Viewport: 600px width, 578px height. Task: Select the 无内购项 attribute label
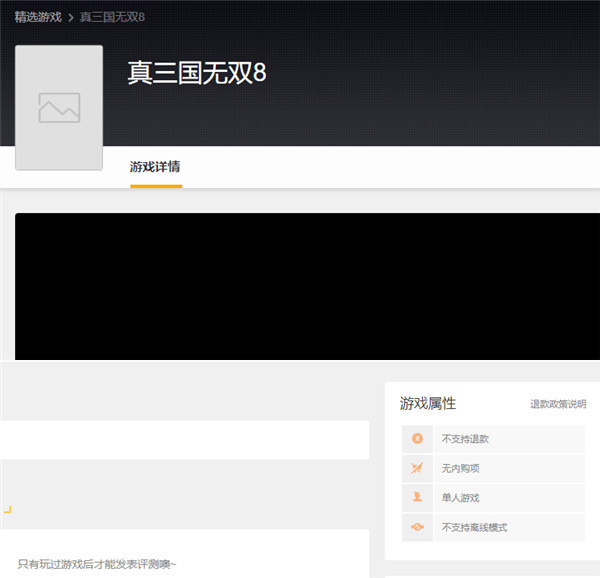(x=461, y=468)
